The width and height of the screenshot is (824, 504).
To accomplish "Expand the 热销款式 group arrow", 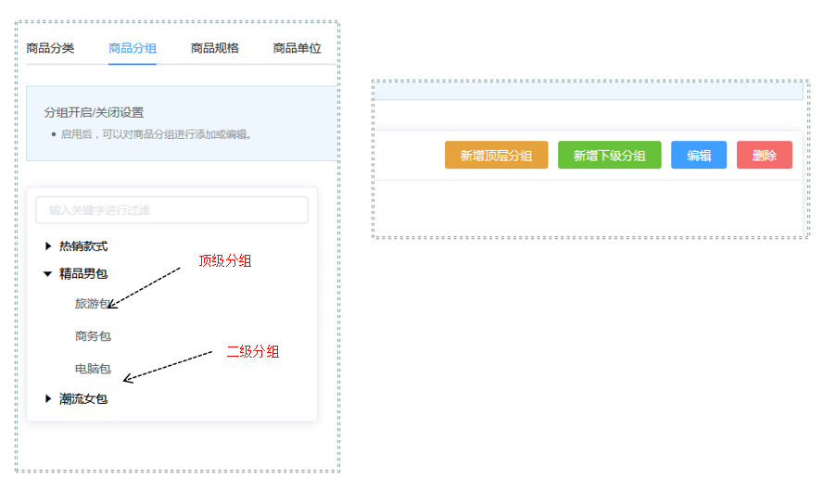I will pyautogui.click(x=48, y=246).
